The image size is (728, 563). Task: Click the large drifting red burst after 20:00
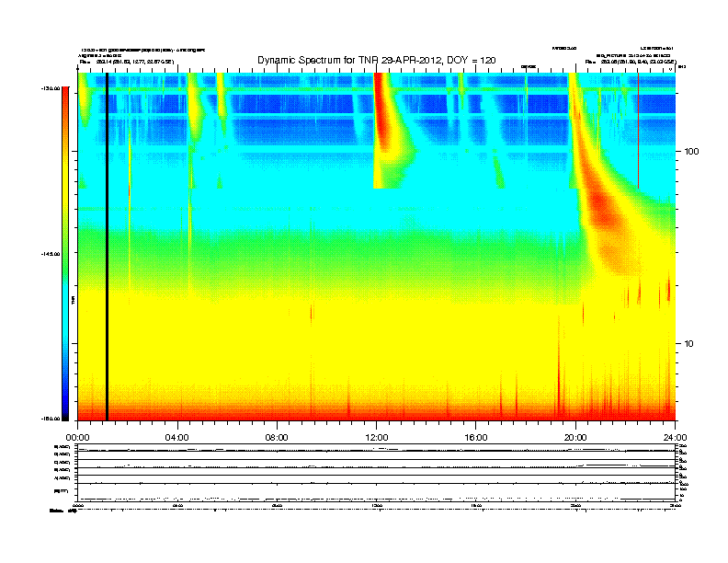coord(604,209)
